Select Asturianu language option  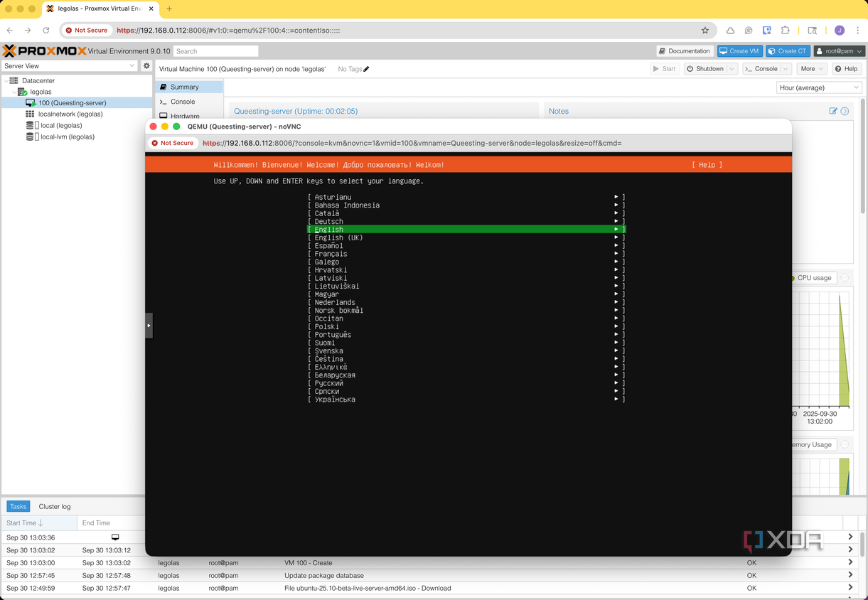(x=466, y=197)
